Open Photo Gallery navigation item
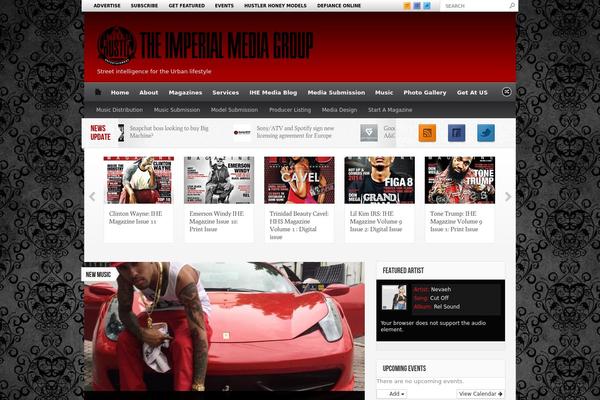 click(x=425, y=93)
